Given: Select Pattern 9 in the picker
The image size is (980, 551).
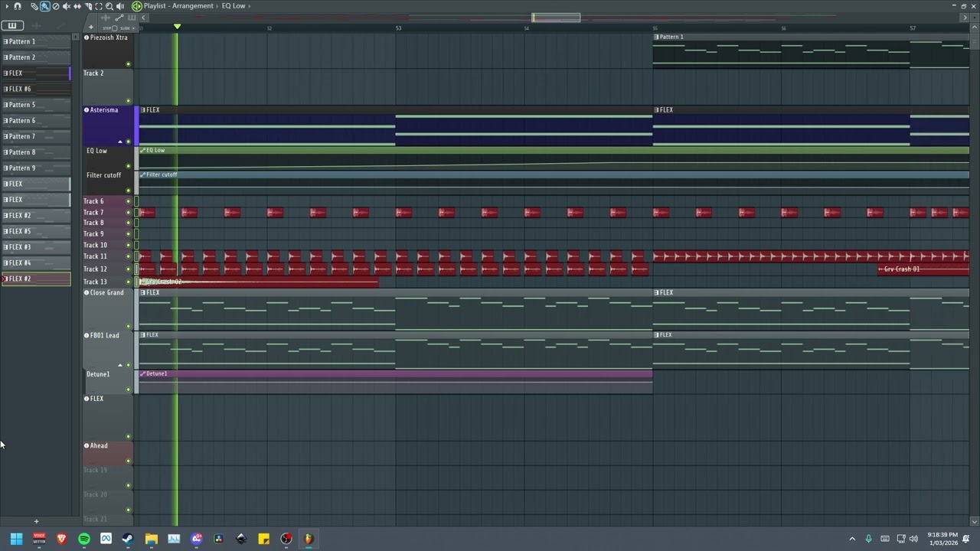Looking at the screenshot, I should tap(35, 168).
